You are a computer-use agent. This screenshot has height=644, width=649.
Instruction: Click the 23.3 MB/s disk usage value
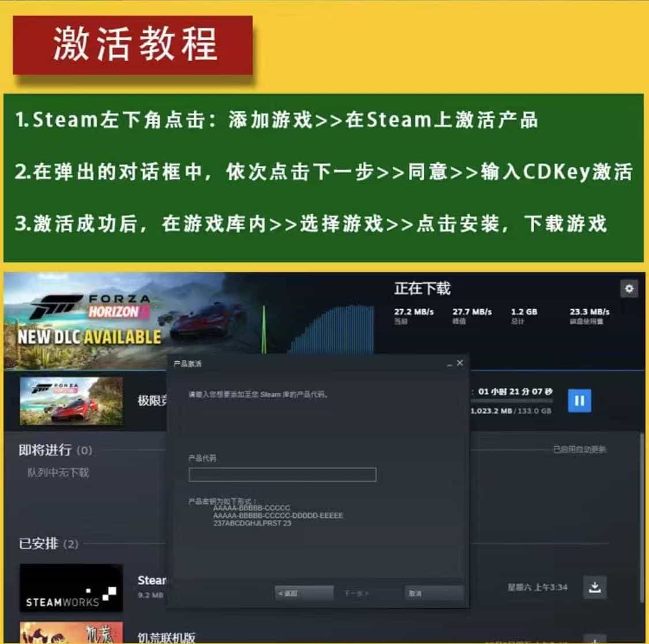pyautogui.click(x=590, y=312)
